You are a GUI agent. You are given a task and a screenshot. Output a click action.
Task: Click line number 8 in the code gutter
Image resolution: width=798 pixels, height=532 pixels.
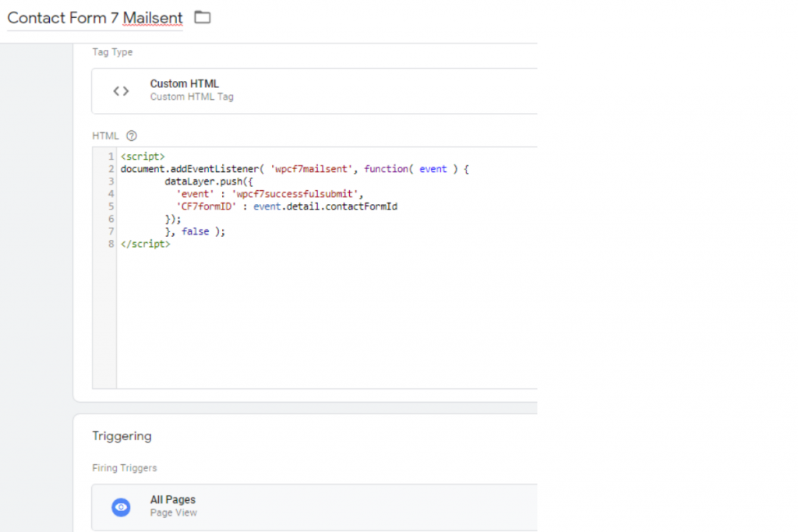click(x=109, y=243)
